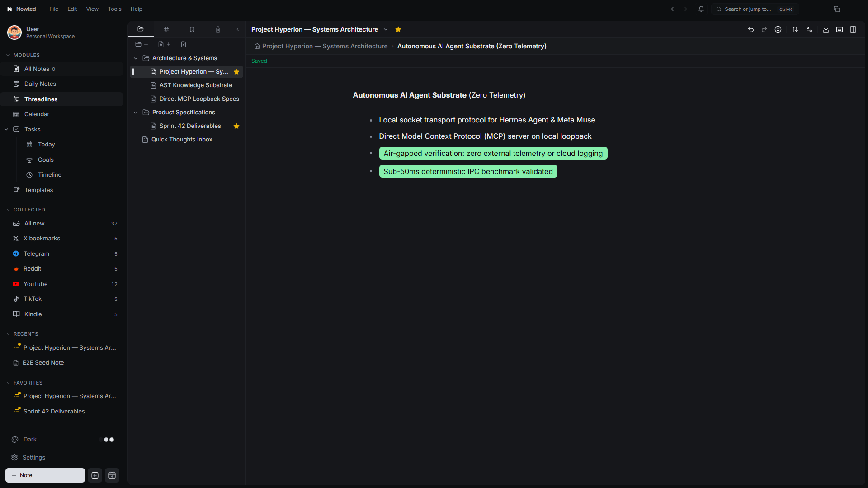Collapse the COLLECTED section
868x488 pixels.
8,210
